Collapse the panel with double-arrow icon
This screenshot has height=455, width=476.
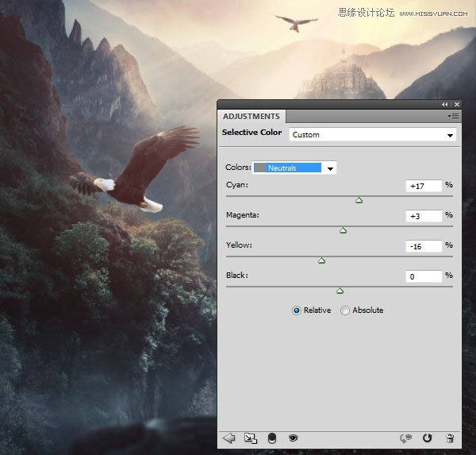(x=445, y=105)
